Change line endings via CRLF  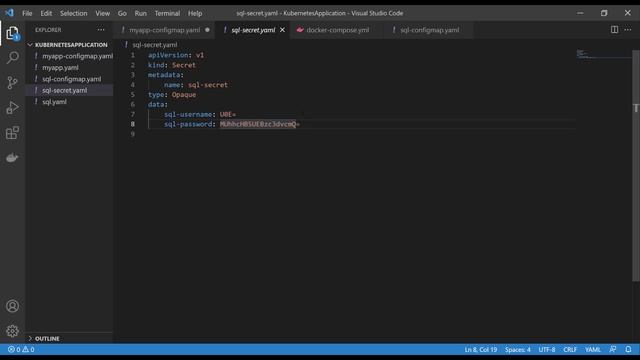tap(570, 349)
